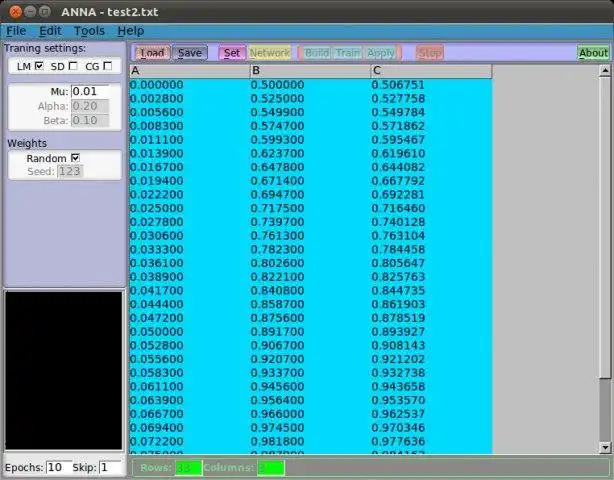Click the Build button
The image size is (614, 480).
pos(316,53)
